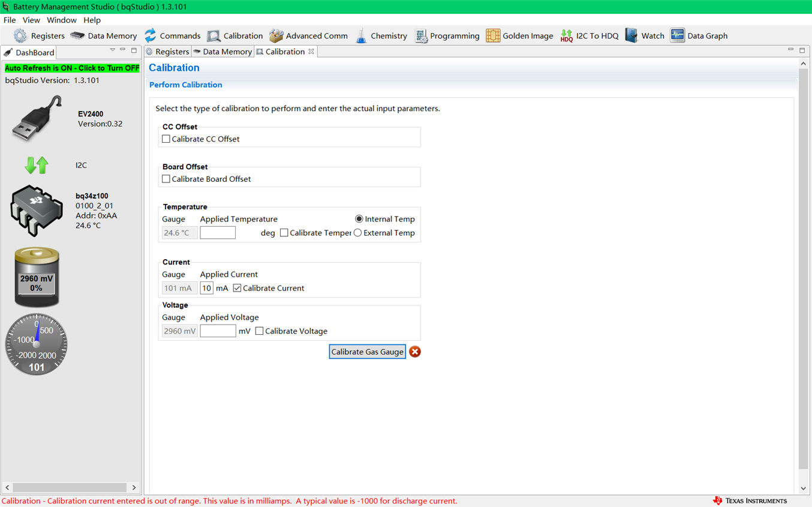This screenshot has height=507, width=812.
Task: Minimize the DashBoard panel
Action: click(x=123, y=50)
